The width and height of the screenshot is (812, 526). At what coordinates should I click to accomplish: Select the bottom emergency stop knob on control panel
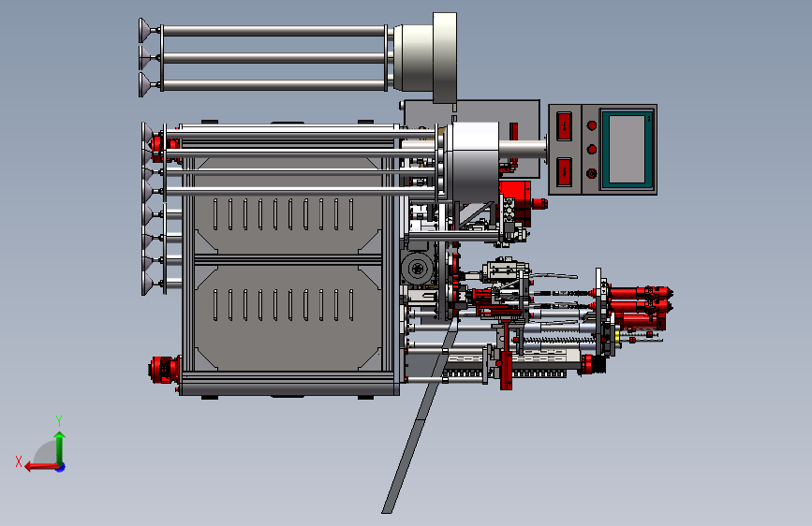tap(591, 173)
